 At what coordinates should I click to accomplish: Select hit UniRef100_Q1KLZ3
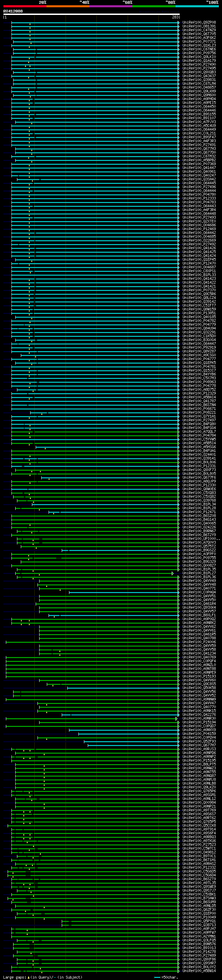(x=199, y=45)
